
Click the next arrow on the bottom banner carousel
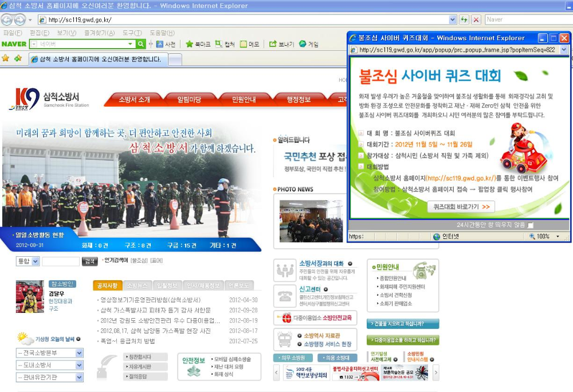(436, 373)
